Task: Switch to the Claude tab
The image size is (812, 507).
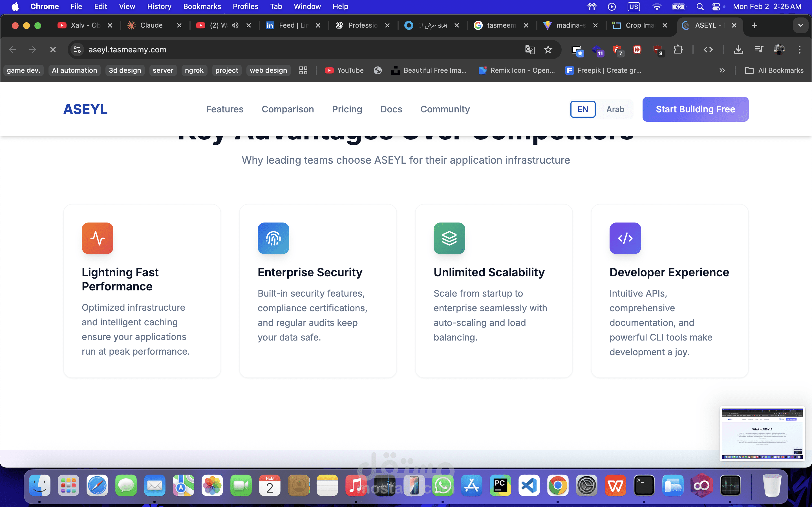Action: (x=151, y=25)
